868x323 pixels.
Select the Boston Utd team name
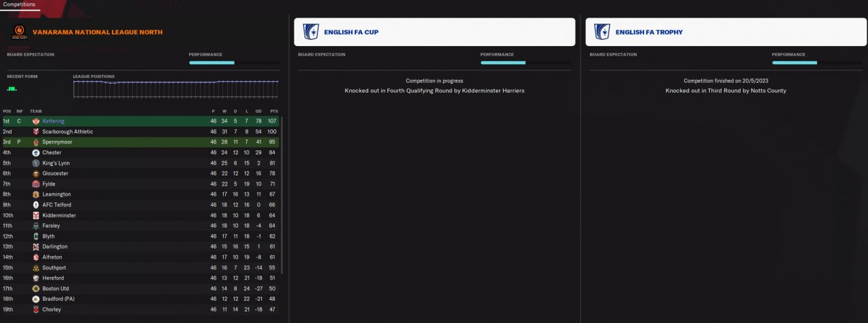click(x=56, y=288)
